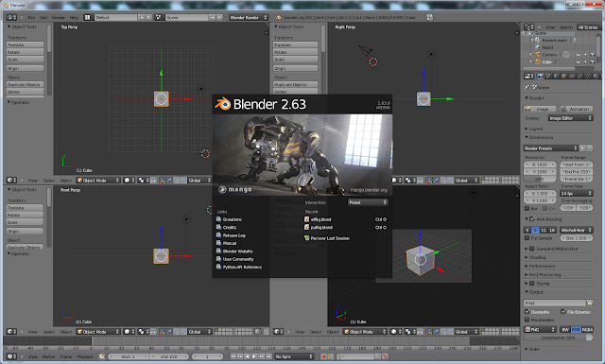Viewport: 605px width, 364px height.
Task: Open the Modifiers wrench tab icon
Action: click(x=579, y=76)
